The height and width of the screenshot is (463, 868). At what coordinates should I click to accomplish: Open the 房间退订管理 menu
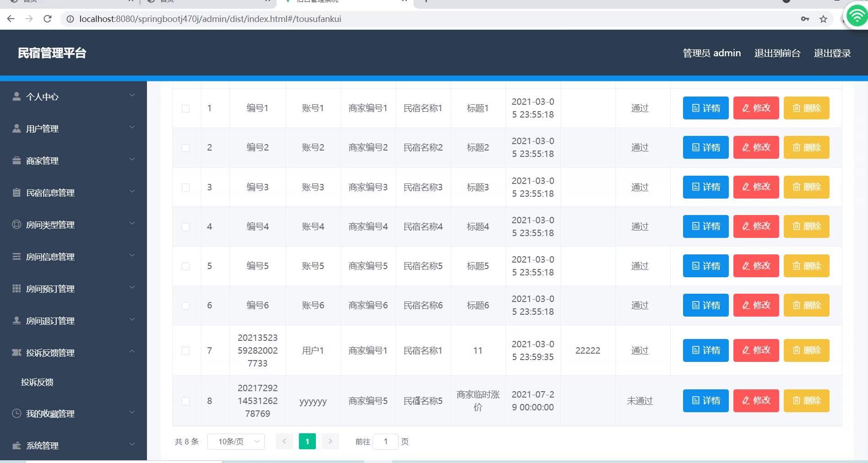coord(73,321)
